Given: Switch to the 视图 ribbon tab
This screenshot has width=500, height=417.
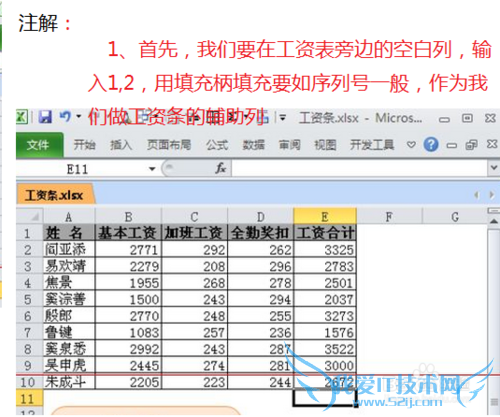Looking at the screenshot, I should click(x=325, y=145).
